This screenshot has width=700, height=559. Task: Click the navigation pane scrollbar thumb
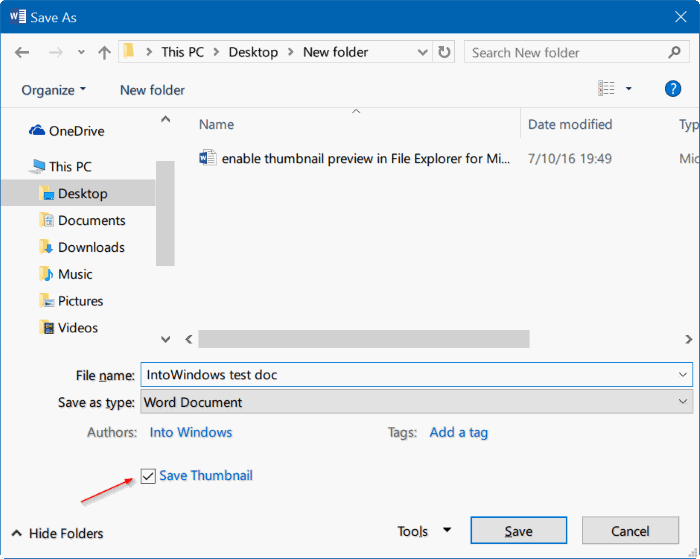click(x=165, y=213)
